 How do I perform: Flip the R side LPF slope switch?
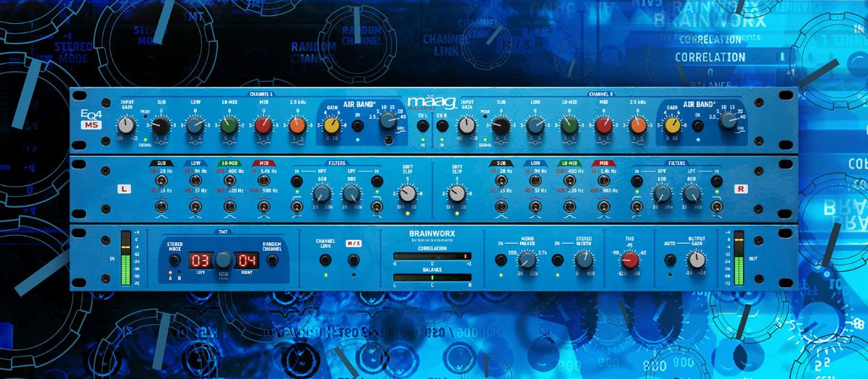click(x=716, y=208)
